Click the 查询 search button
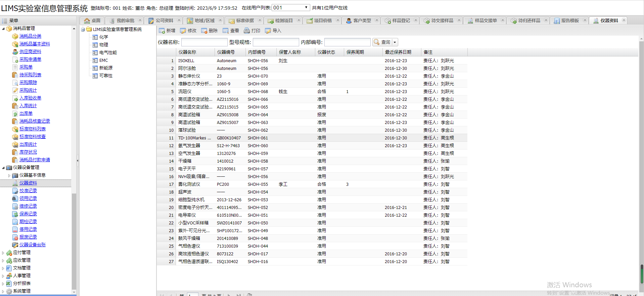The image size is (644, 296). pos(382,42)
